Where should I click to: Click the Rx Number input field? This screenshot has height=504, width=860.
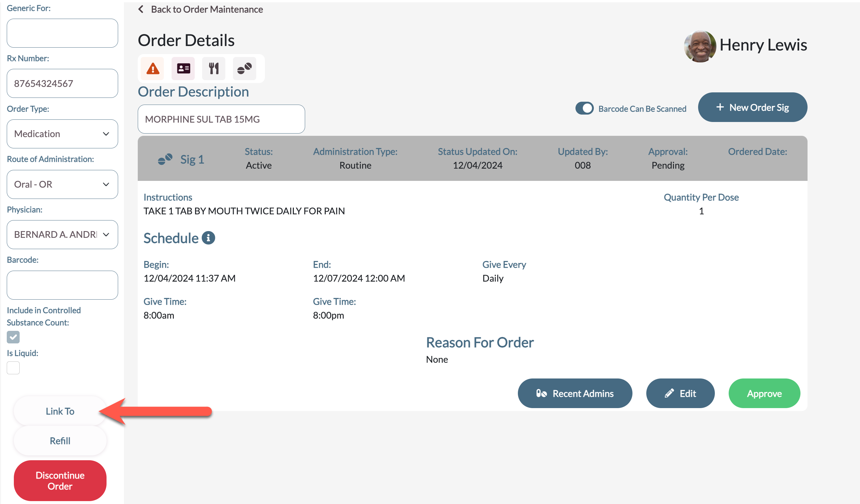tap(62, 84)
